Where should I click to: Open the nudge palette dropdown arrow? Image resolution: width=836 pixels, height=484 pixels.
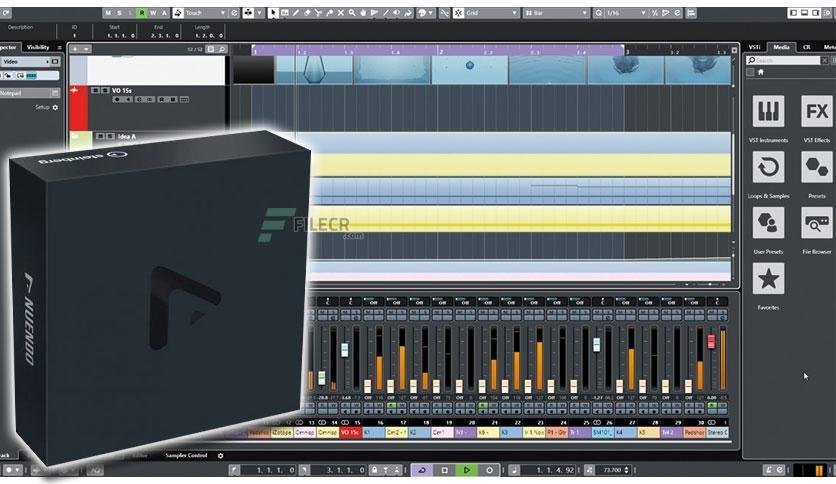pyautogui.click(x=260, y=13)
